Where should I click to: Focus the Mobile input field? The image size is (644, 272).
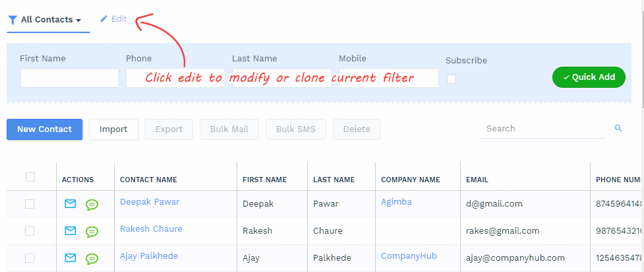point(388,78)
